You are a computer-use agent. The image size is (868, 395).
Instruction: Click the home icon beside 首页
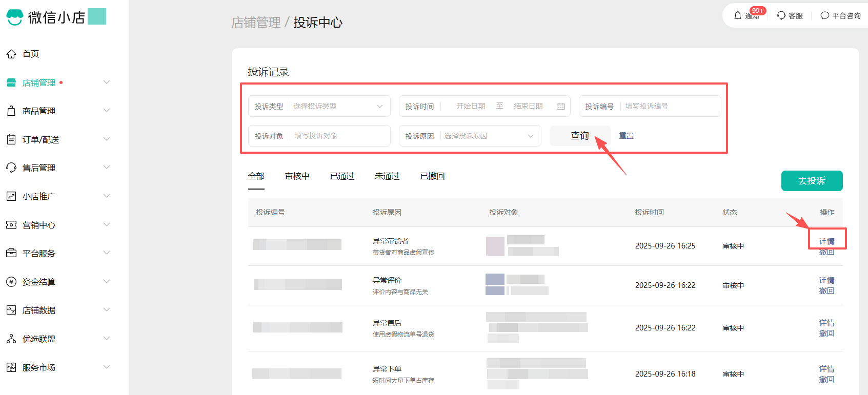pyautogui.click(x=11, y=54)
